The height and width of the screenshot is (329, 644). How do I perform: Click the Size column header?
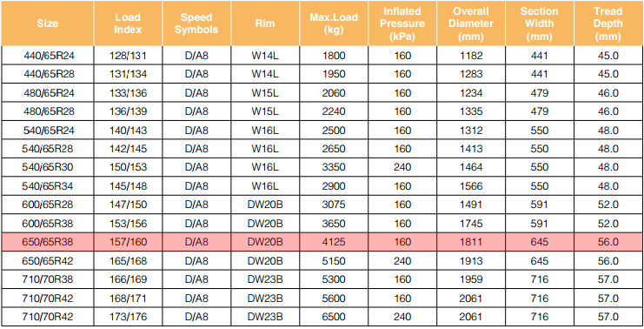(47, 23)
